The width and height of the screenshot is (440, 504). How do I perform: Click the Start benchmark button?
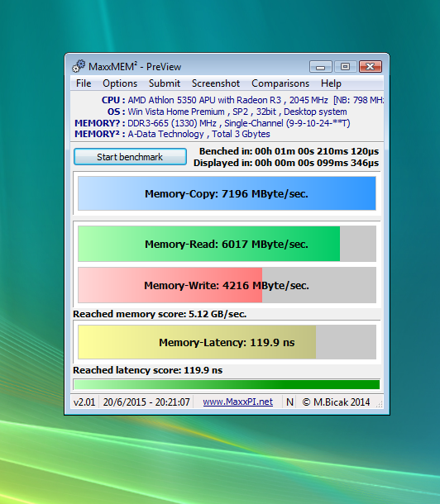(130, 157)
